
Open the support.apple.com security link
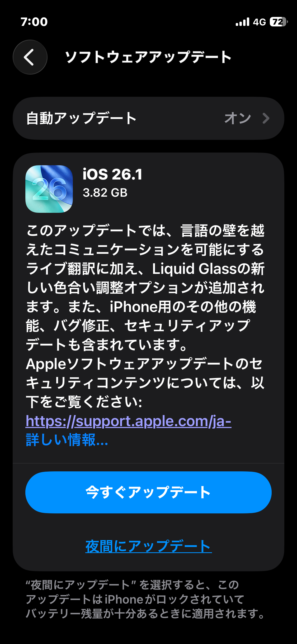[x=129, y=421]
